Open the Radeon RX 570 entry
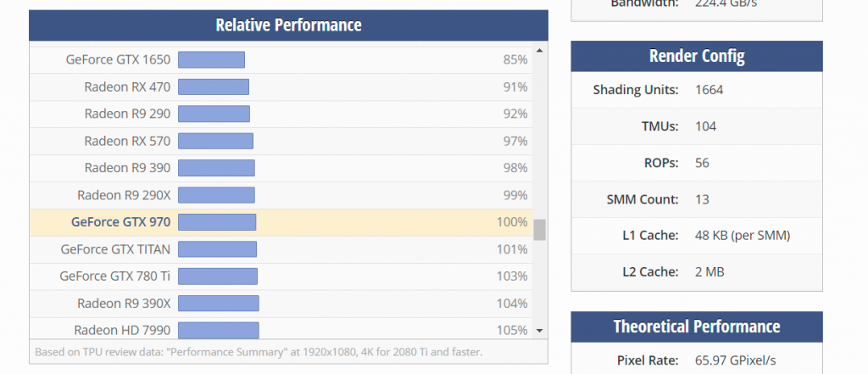Screen dimensions: 868x374 (x=127, y=141)
